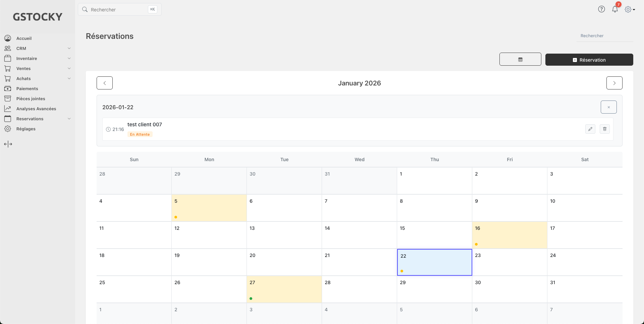Open the notifications bell
644x324 pixels.
[615, 9]
